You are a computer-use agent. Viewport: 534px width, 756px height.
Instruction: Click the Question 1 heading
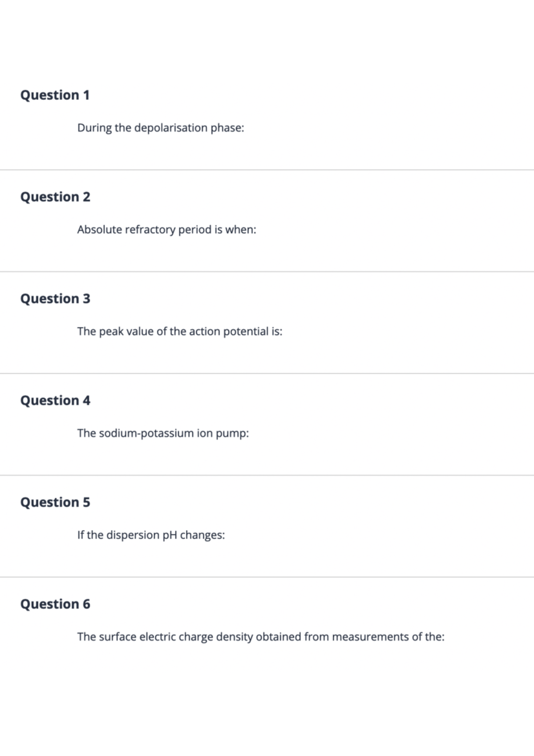coord(55,95)
